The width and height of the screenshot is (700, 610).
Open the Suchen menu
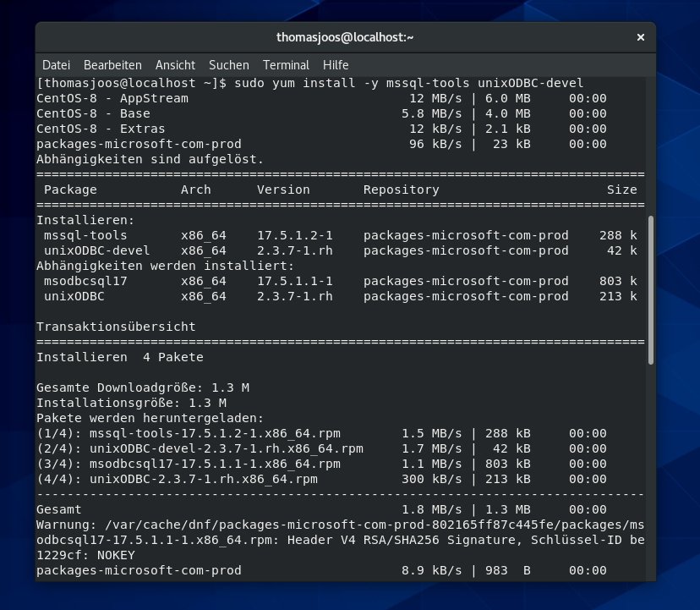click(x=227, y=65)
